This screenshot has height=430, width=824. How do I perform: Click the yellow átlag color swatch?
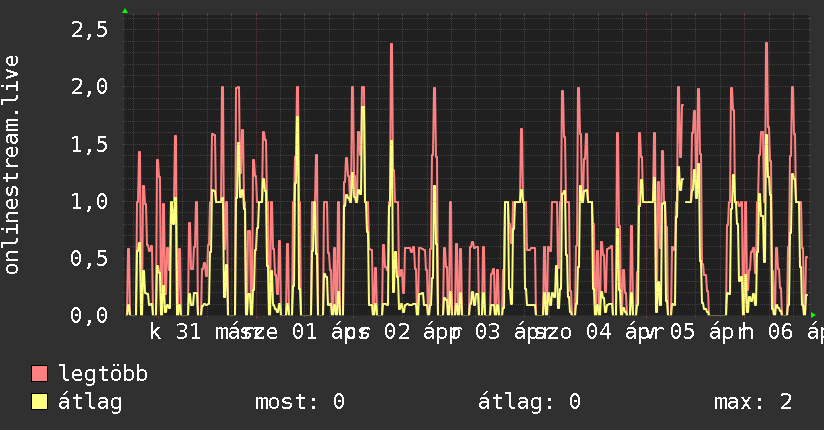[x=39, y=402]
